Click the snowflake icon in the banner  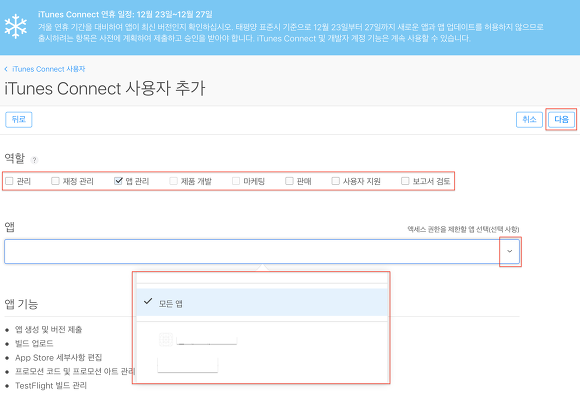point(16,26)
